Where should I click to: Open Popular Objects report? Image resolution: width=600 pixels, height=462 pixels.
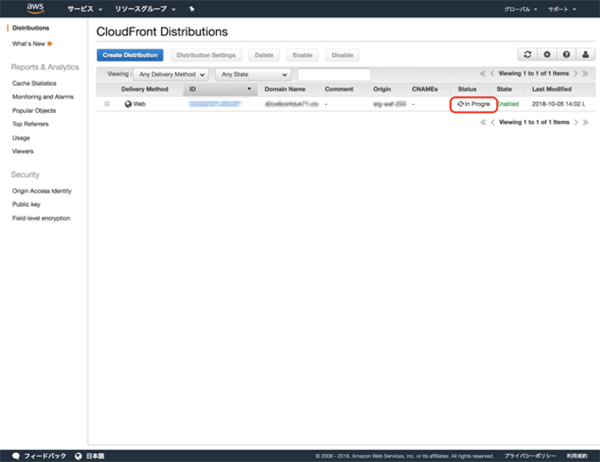(34, 111)
